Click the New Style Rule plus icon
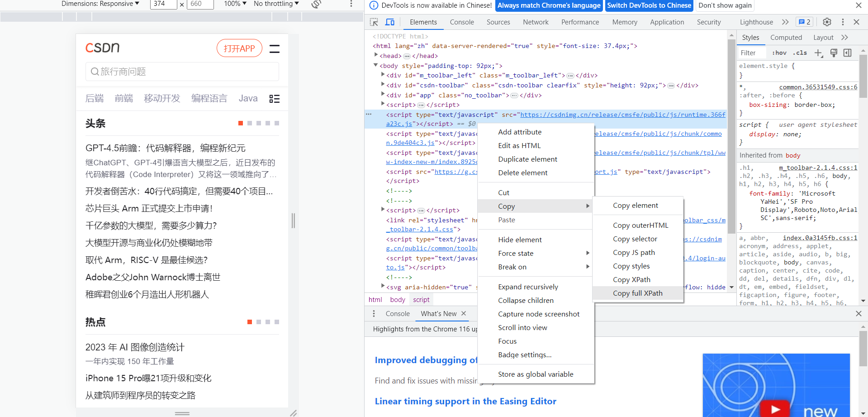Screen dimensions: 868x417 tap(818, 53)
